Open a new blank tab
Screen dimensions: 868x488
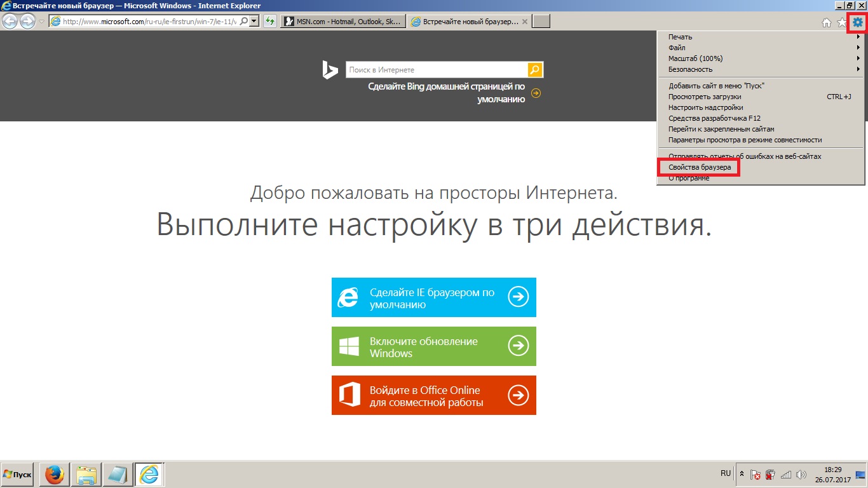541,22
